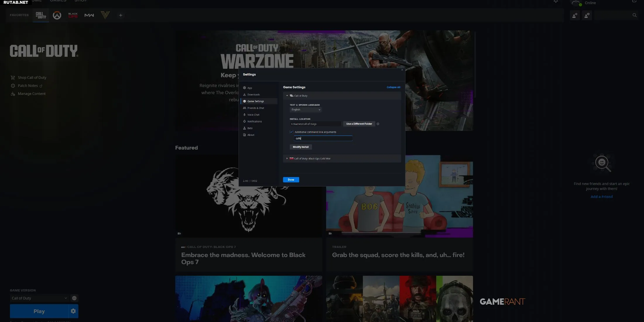Open the Downloads settings tab

258,95
